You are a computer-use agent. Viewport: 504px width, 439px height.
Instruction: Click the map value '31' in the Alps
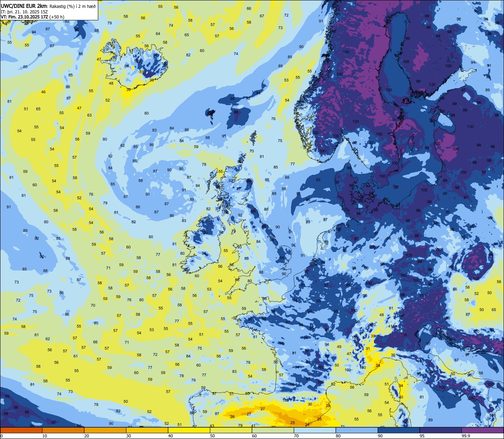[367, 349]
